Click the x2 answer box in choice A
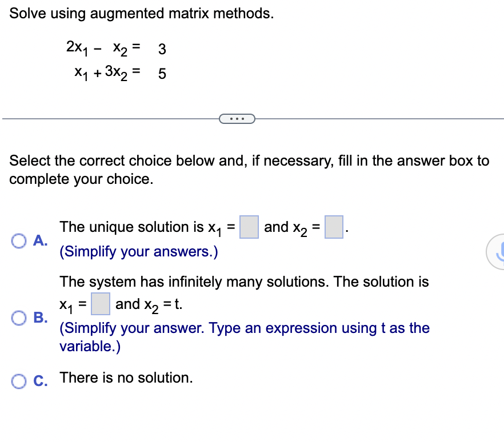The height and width of the screenshot is (442, 504). [x=334, y=226]
